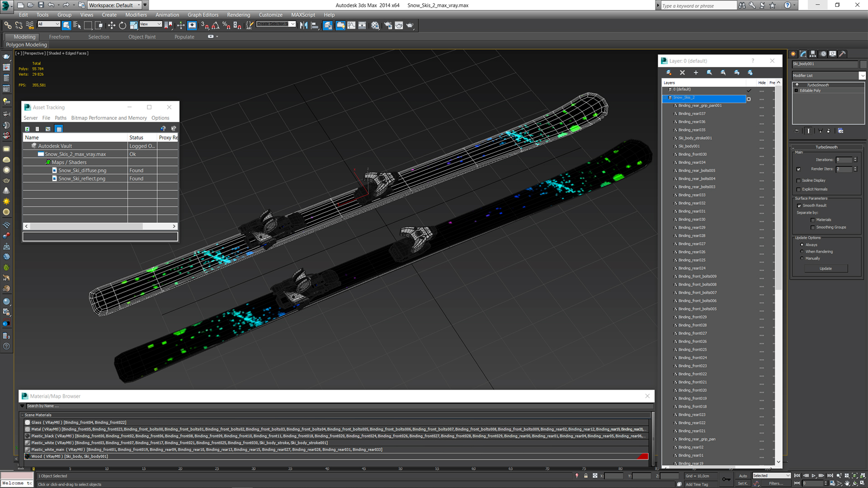Enable Explicit Normals checkbox
868x488 pixels.
(x=798, y=189)
